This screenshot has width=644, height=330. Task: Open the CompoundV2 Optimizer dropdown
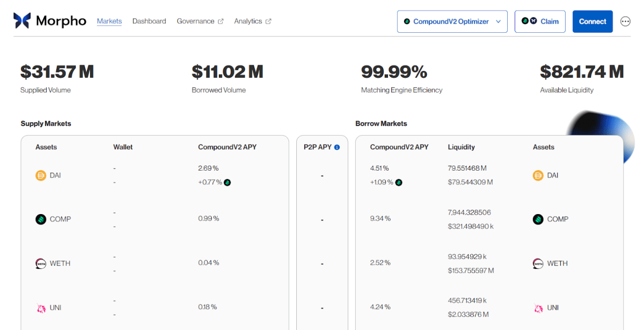click(452, 21)
